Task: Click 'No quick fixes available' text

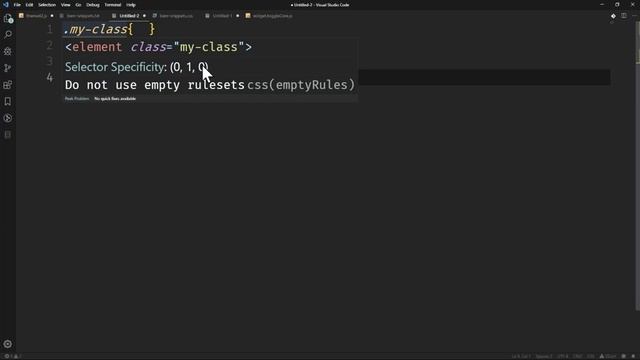Action: click(115, 99)
